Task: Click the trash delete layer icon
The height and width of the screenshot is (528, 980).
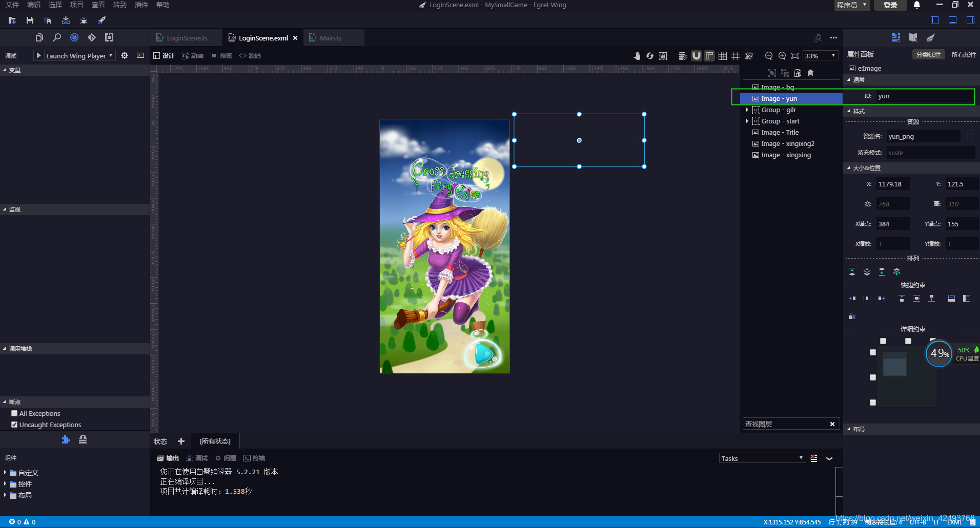Action: pyautogui.click(x=811, y=73)
